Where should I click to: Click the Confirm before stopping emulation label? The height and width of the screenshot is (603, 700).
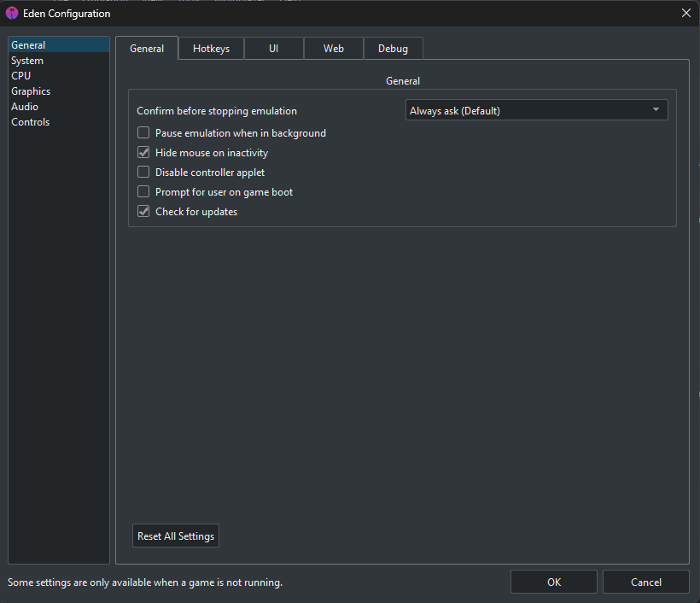[x=217, y=111]
